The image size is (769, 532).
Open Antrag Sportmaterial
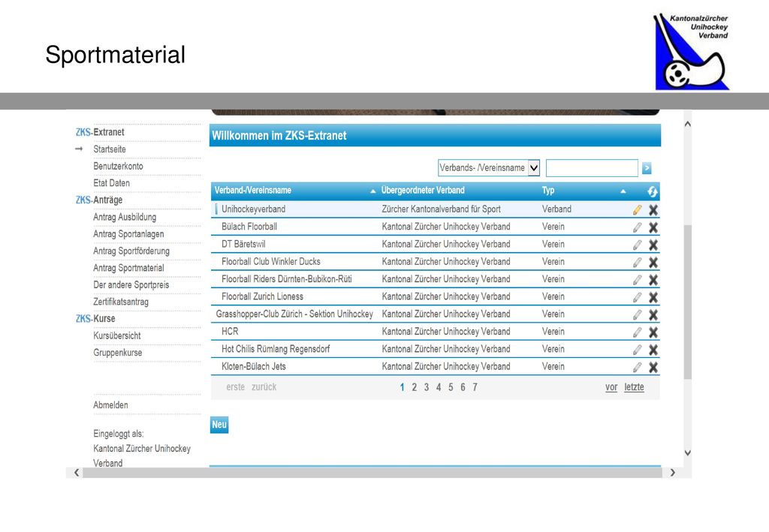tap(128, 268)
